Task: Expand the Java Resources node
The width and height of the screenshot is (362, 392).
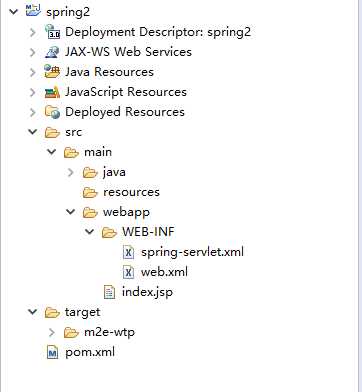Action: coord(33,72)
